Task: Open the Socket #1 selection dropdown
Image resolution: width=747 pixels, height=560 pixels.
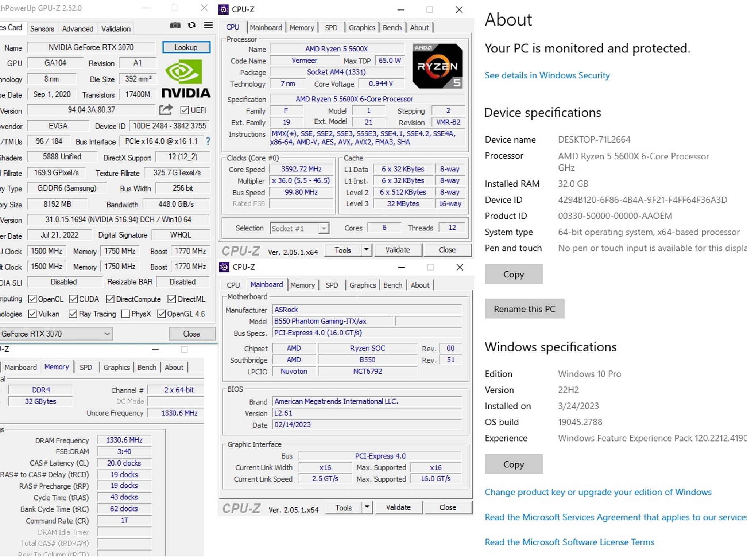Action: (x=300, y=228)
